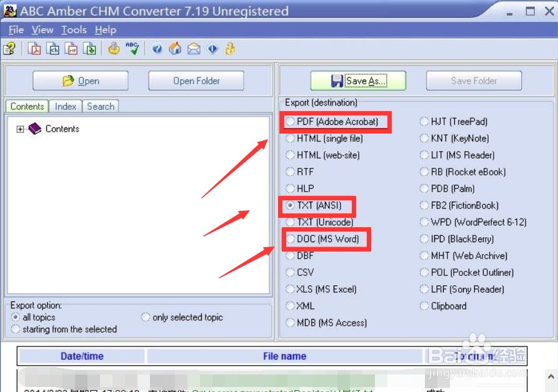Click the Save As... button

(358, 81)
